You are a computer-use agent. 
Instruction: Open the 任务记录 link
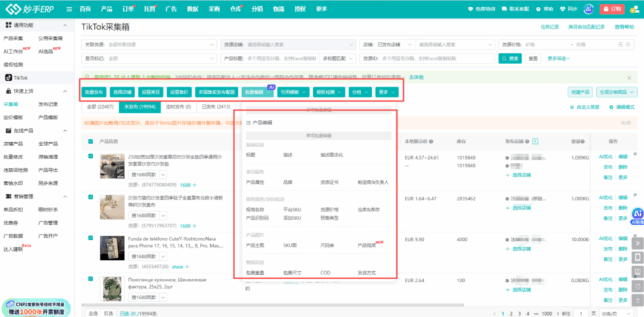pos(550,26)
